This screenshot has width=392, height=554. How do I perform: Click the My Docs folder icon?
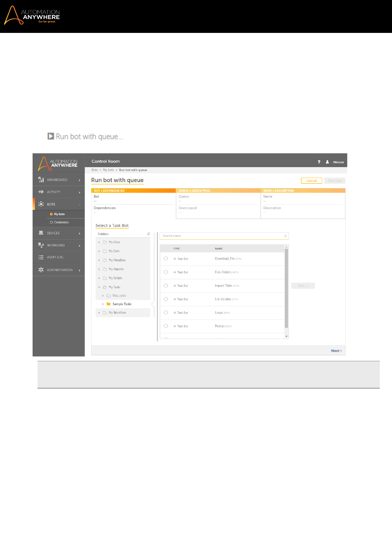tap(105, 242)
